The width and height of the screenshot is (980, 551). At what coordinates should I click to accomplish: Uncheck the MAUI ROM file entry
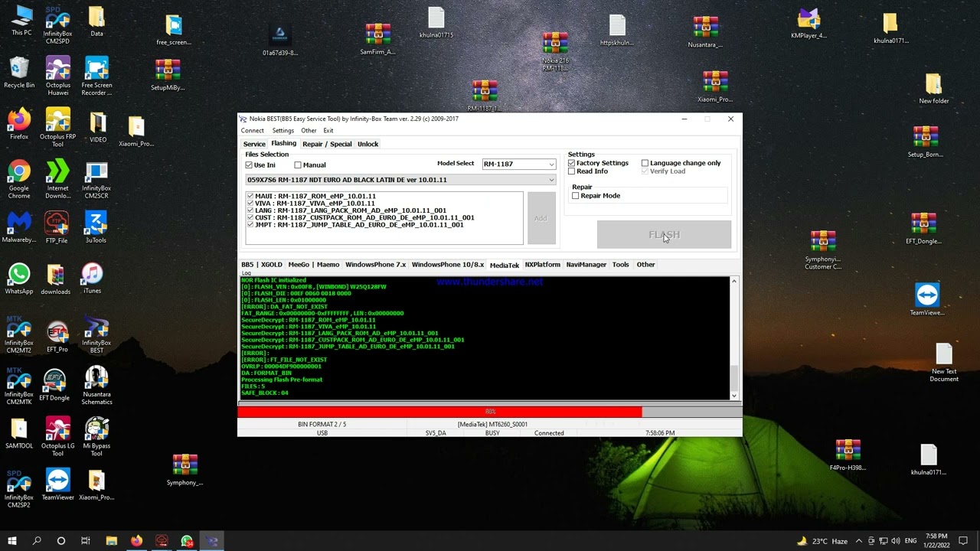[x=250, y=197]
